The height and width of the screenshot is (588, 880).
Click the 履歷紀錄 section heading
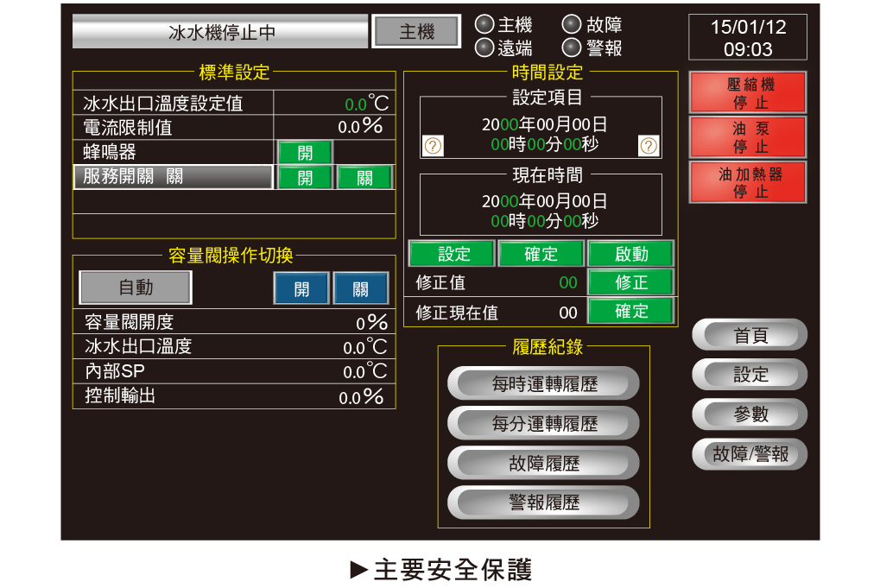coord(548,347)
